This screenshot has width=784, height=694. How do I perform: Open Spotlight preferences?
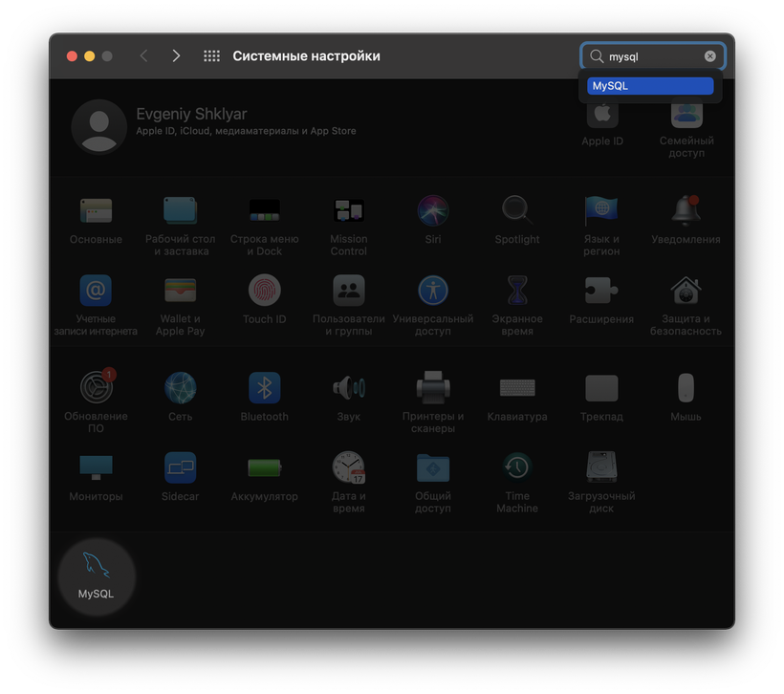pyautogui.click(x=517, y=210)
